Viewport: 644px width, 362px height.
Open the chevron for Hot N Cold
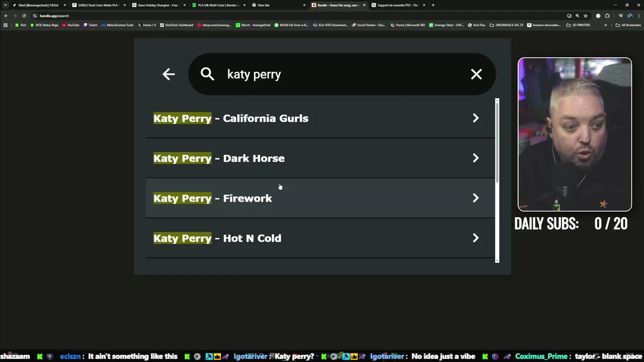475,238
